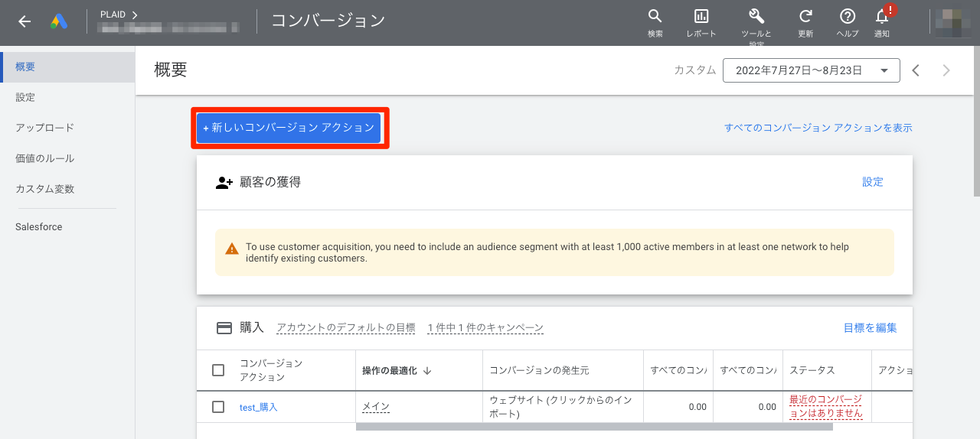Tick the test_購入 row checkbox

pos(218,407)
